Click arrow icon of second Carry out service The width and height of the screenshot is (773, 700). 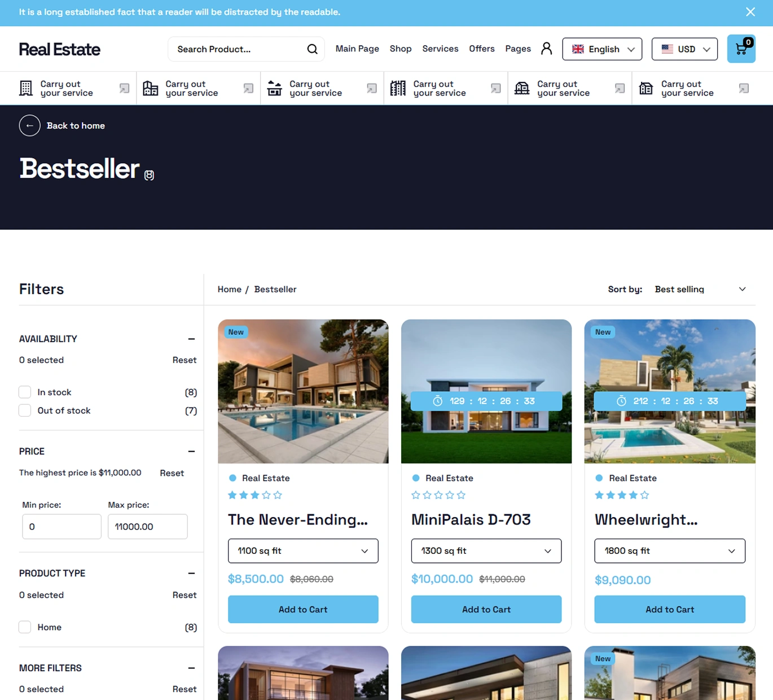pos(248,88)
